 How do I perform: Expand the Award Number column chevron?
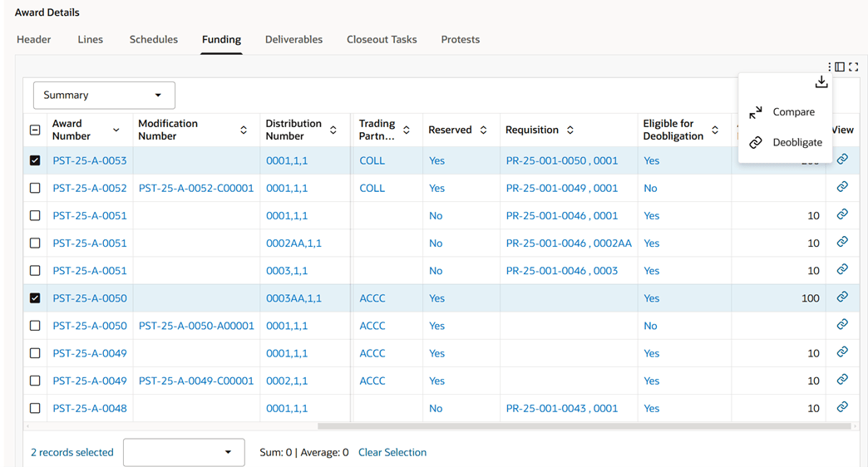[x=116, y=130]
